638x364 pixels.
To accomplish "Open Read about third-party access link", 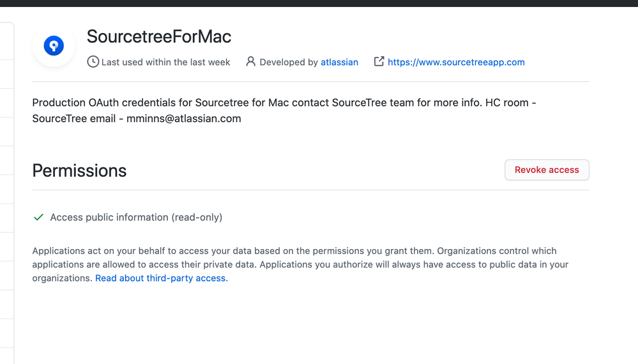I will point(162,278).
